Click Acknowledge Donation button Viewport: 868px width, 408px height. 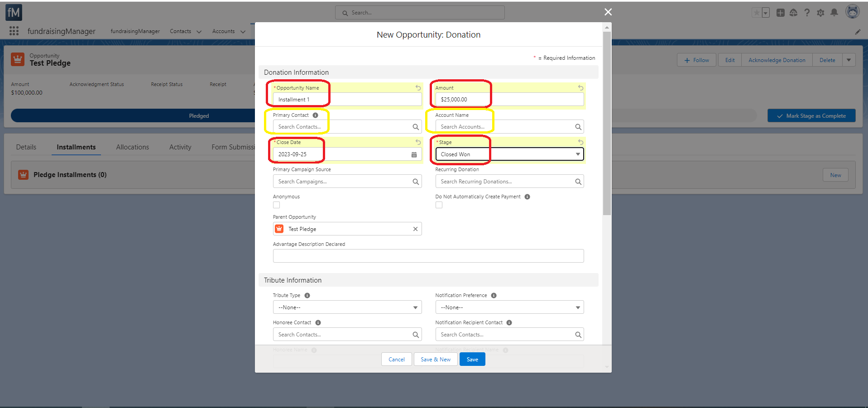(x=777, y=60)
